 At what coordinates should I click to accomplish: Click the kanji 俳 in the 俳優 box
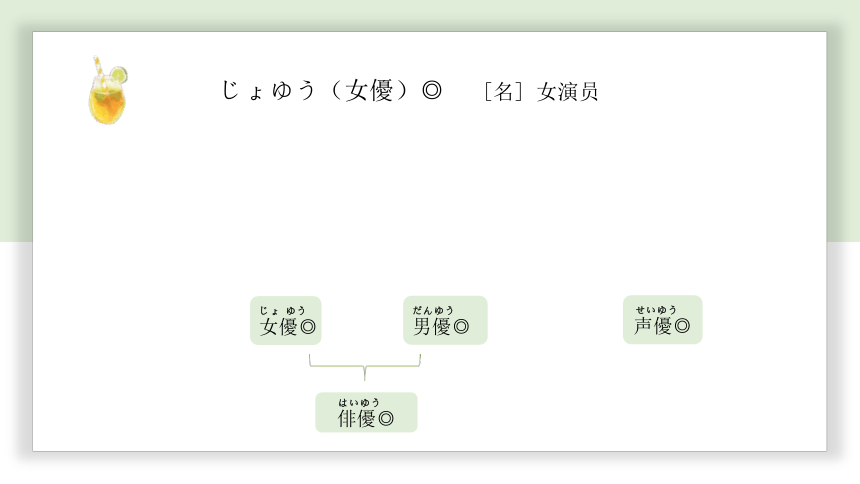click(x=347, y=419)
